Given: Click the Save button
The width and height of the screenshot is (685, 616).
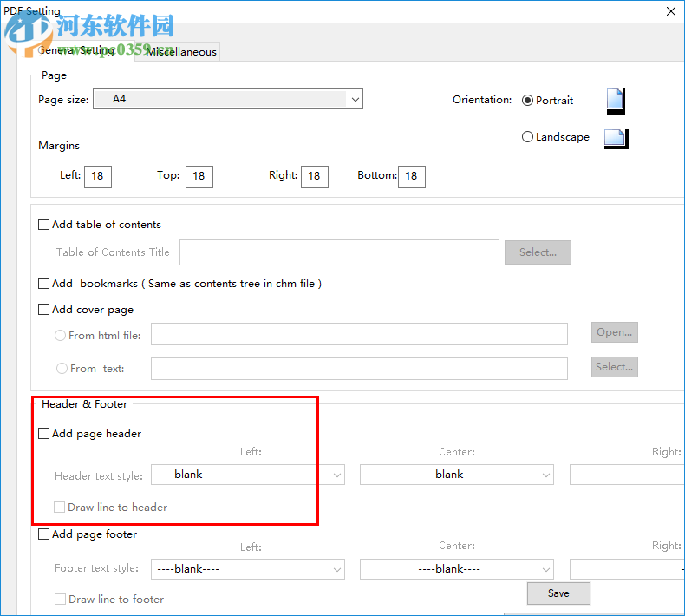Looking at the screenshot, I should point(558,593).
